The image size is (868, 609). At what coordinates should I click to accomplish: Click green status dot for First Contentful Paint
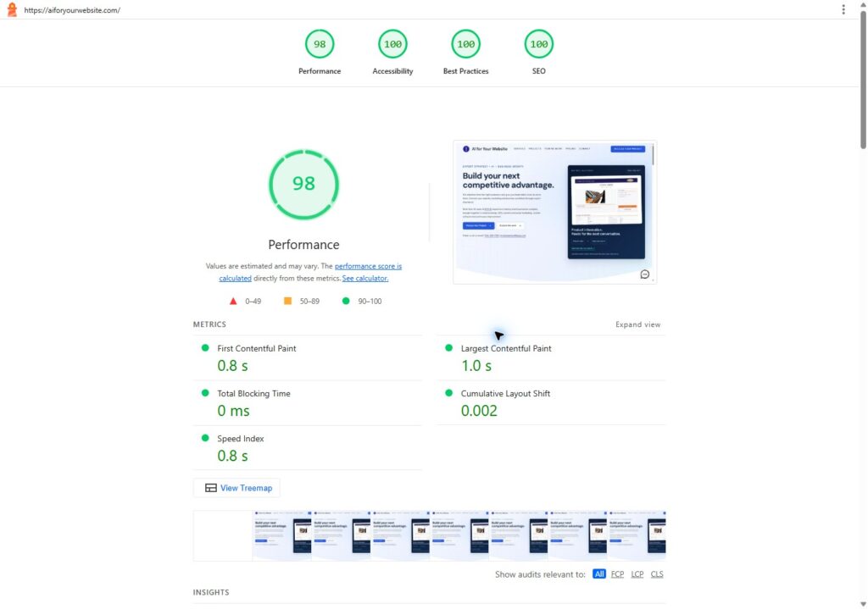(x=205, y=348)
